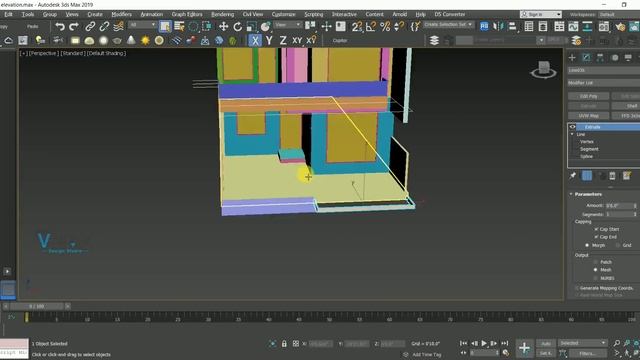Select the Grid capping radio button
This screenshot has width=640, height=360.
tap(618, 245)
